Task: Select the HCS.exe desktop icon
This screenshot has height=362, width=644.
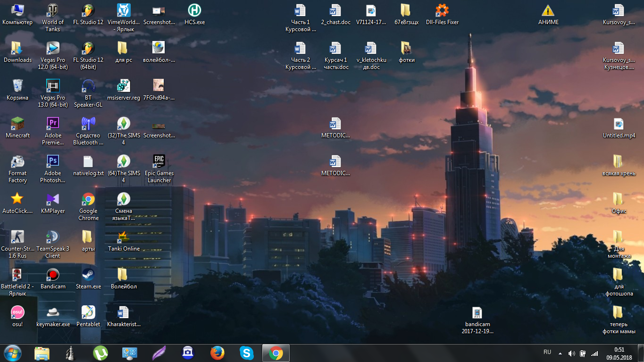Action: [x=194, y=14]
